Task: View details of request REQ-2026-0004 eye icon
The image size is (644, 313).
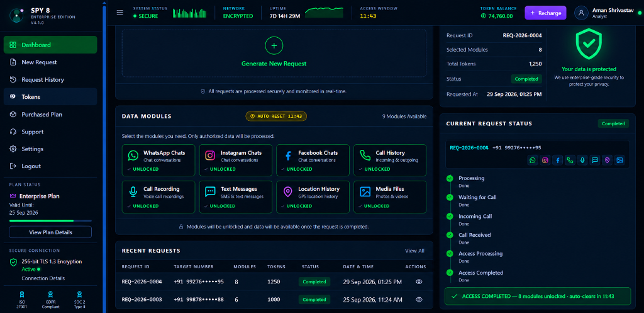Action: click(x=419, y=282)
